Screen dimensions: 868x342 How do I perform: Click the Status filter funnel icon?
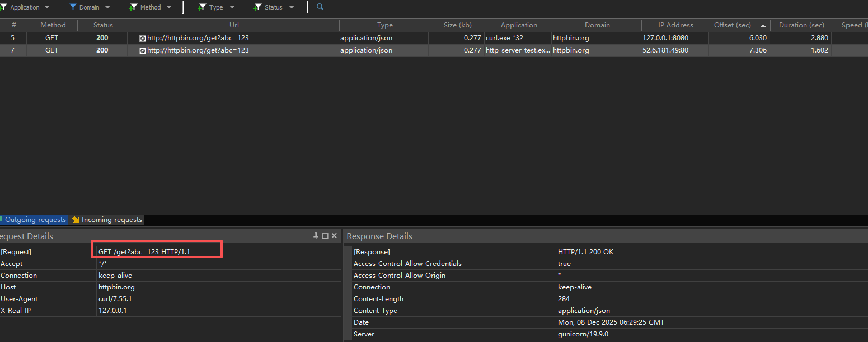pyautogui.click(x=257, y=7)
